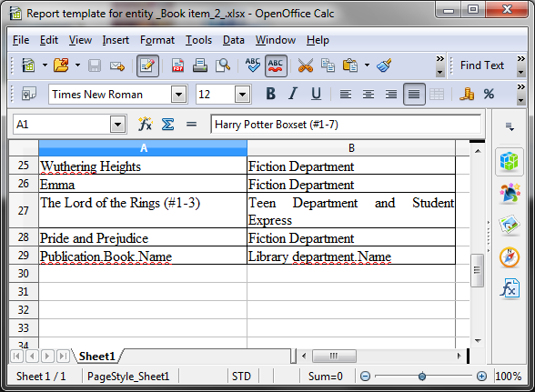Screen dimensions: 535x392
Task: Open the sidebar Navigator compass icon
Action: 510,257
